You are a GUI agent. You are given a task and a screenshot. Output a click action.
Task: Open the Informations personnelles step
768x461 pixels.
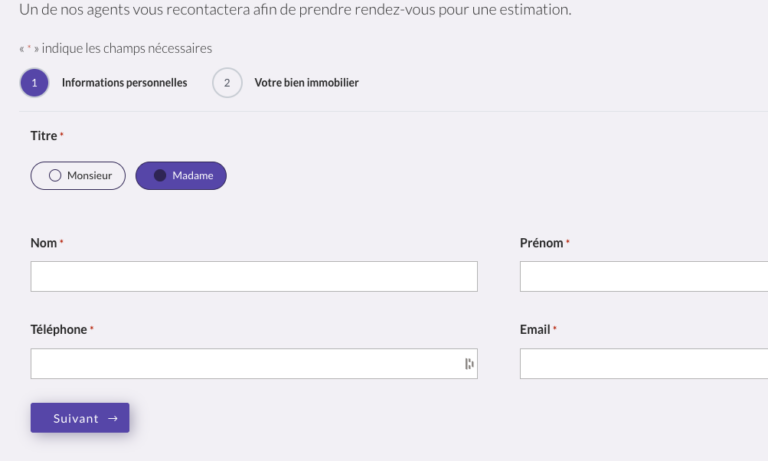(x=124, y=83)
